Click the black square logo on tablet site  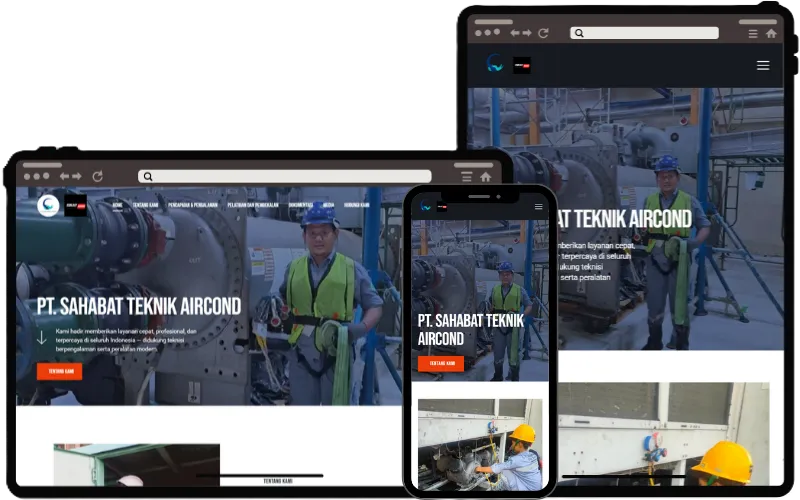click(522, 65)
